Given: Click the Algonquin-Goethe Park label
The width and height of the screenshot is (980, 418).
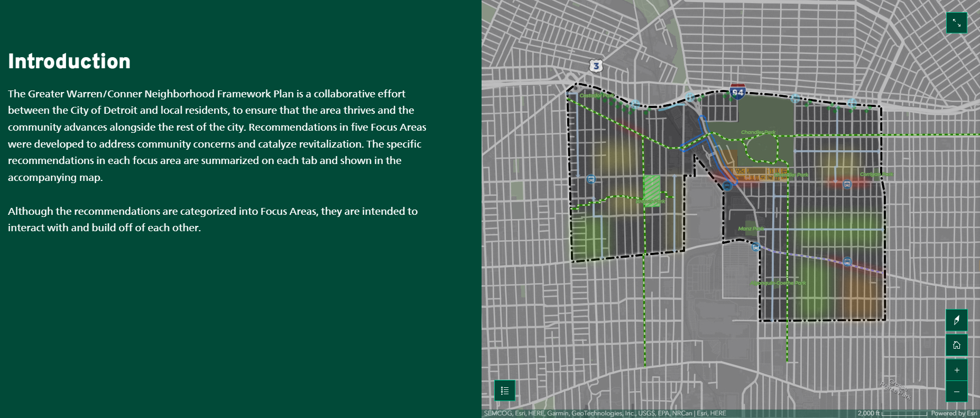Looking at the screenshot, I should coord(778,283).
